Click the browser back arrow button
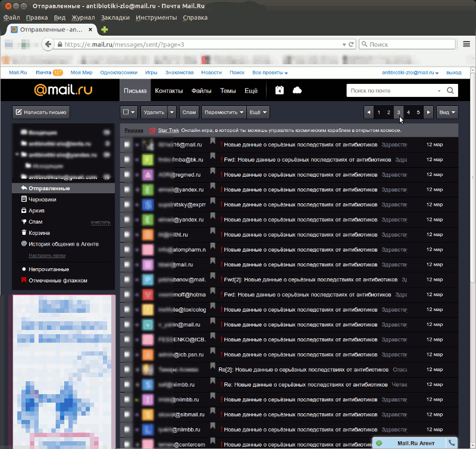Image resolution: width=476 pixels, height=449 pixels. (48, 44)
